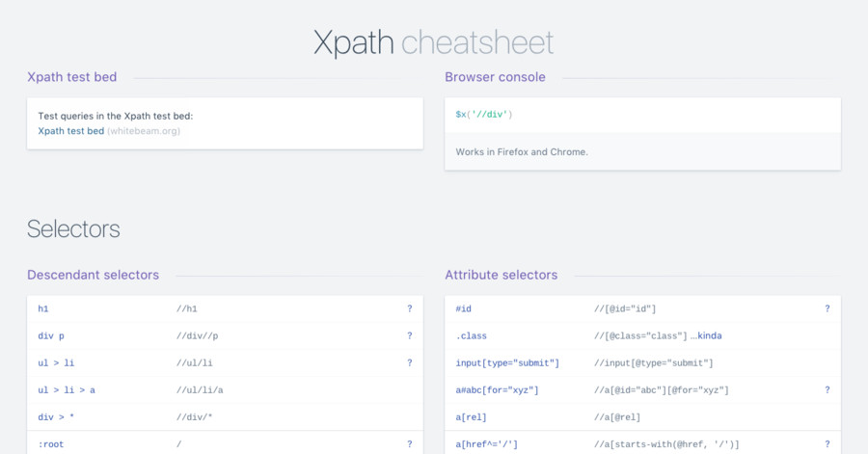Screen dimensions: 868x454
Task: Click the whitebeam.org text in test bed card
Action: [x=144, y=131]
